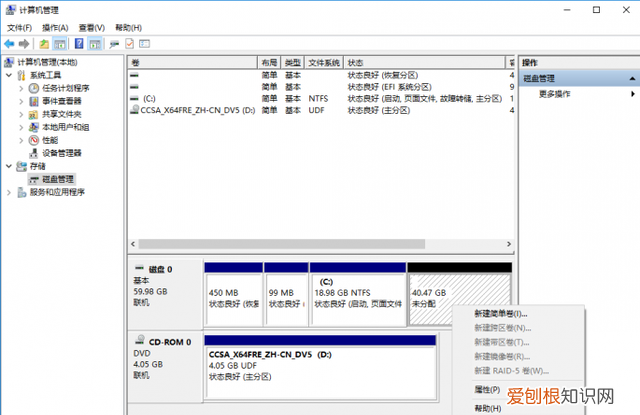640x415 pixels.
Task: Select 磁盘管理 in the tree
Action: point(51,179)
